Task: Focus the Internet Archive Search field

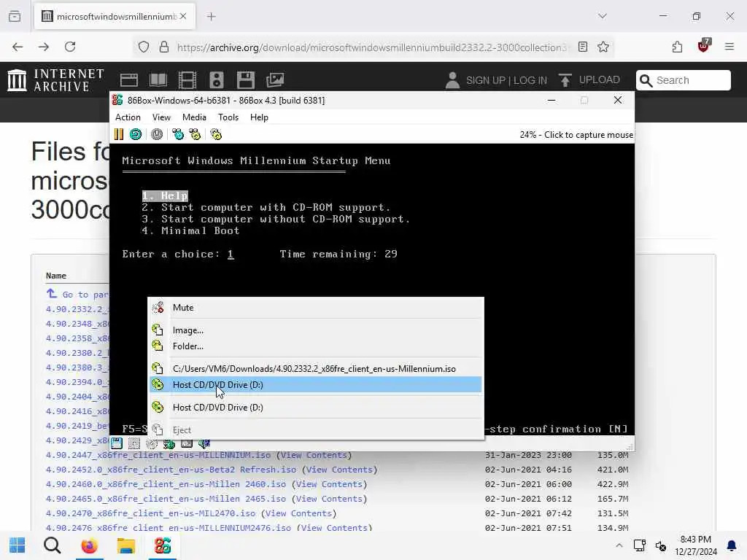Action: click(x=683, y=80)
